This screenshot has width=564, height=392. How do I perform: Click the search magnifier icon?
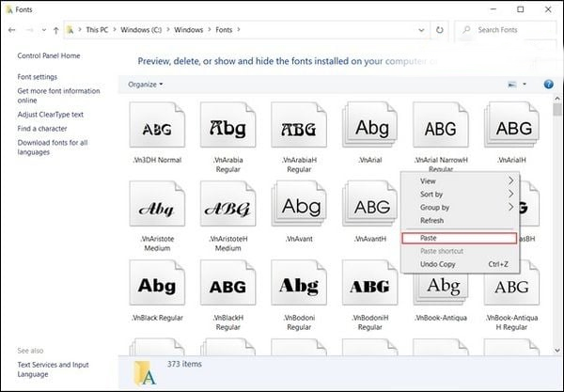(466, 30)
